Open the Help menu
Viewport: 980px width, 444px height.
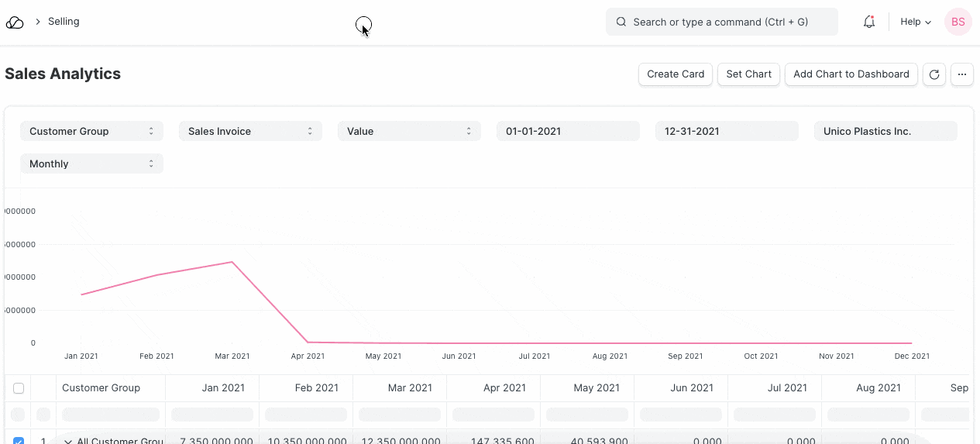915,22
